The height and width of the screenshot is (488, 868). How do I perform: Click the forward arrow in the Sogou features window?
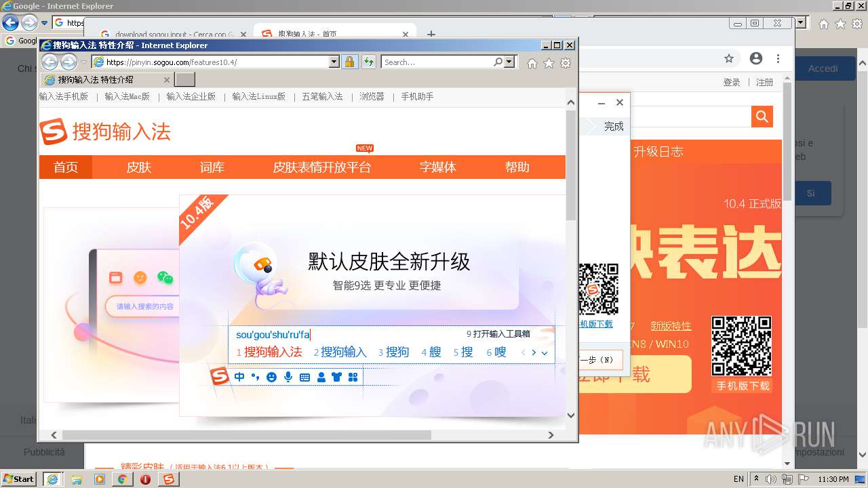[x=68, y=62]
